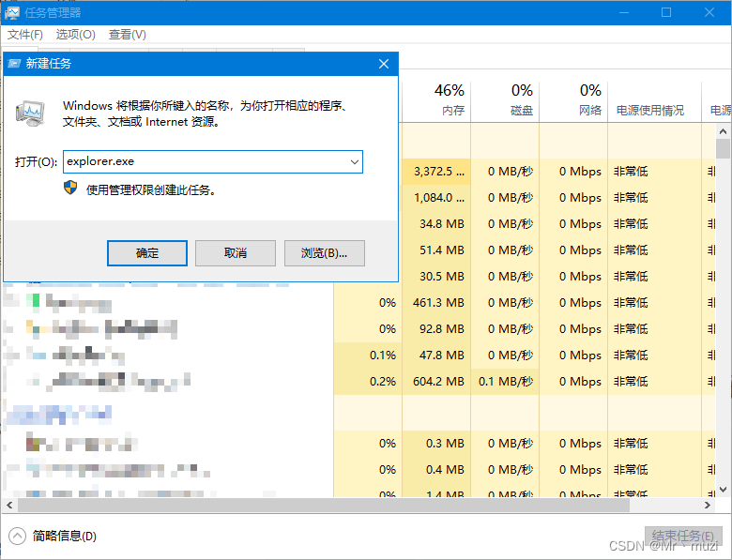Click vertical scrollbar down arrow
Image resolution: width=732 pixels, height=560 pixels.
(x=724, y=490)
